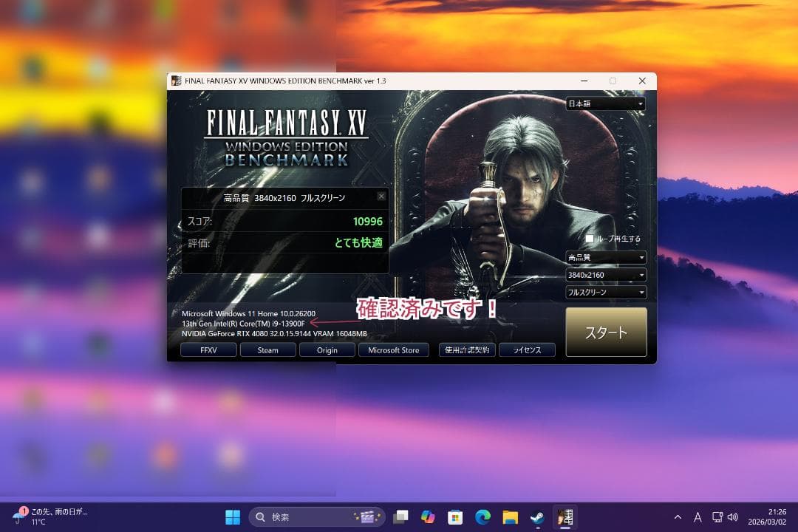The image size is (798, 532).
Task: Open the ライセンス button
Action: pos(527,350)
